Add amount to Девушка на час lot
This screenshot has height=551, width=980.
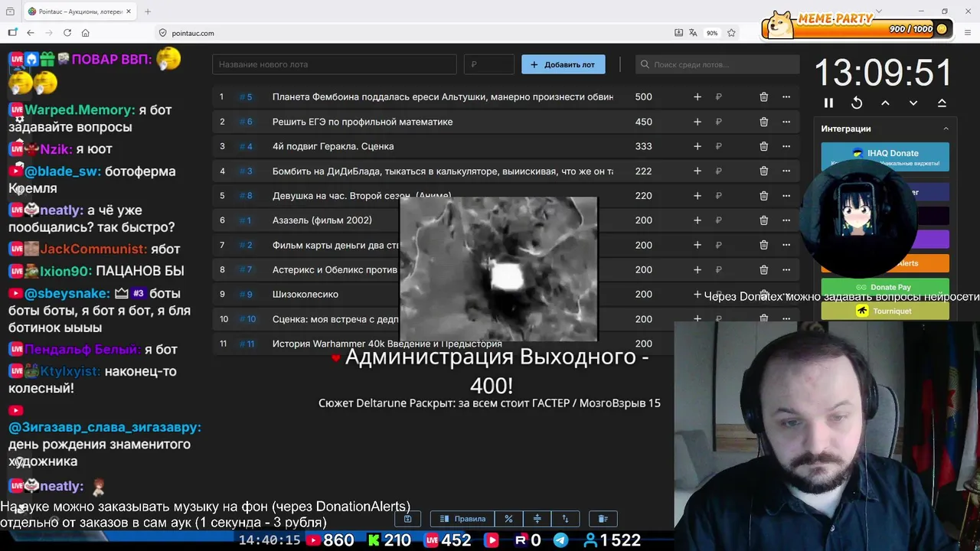697,196
